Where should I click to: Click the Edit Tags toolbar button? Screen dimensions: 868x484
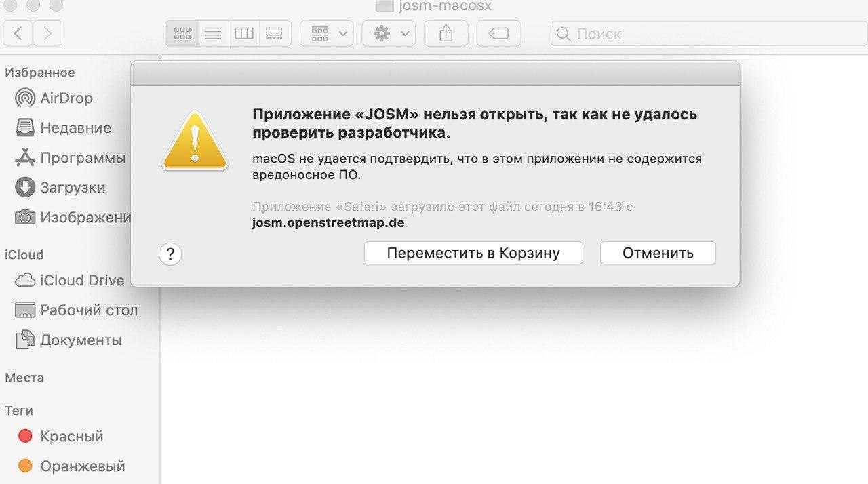[x=498, y=33]
